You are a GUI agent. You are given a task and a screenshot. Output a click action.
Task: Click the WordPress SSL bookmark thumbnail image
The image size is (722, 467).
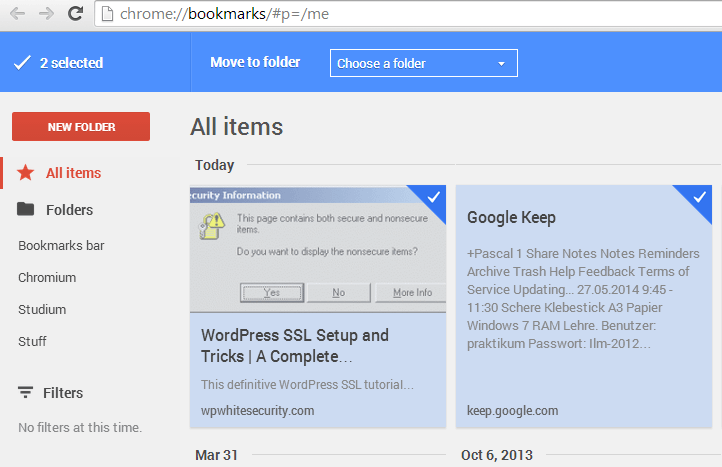(x=318, y=250)
